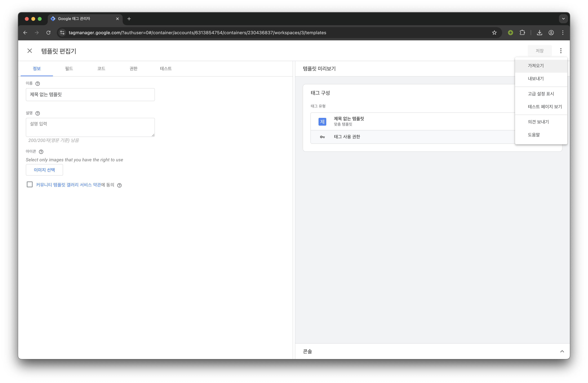The height and width of the screenshot is (383, 588).
Task: Choose 가져오기 from the menu
Action: point(536,66)
